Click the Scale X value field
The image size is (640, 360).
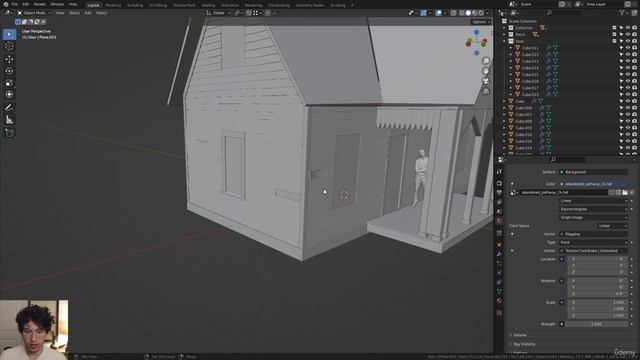tap(598, 302)
